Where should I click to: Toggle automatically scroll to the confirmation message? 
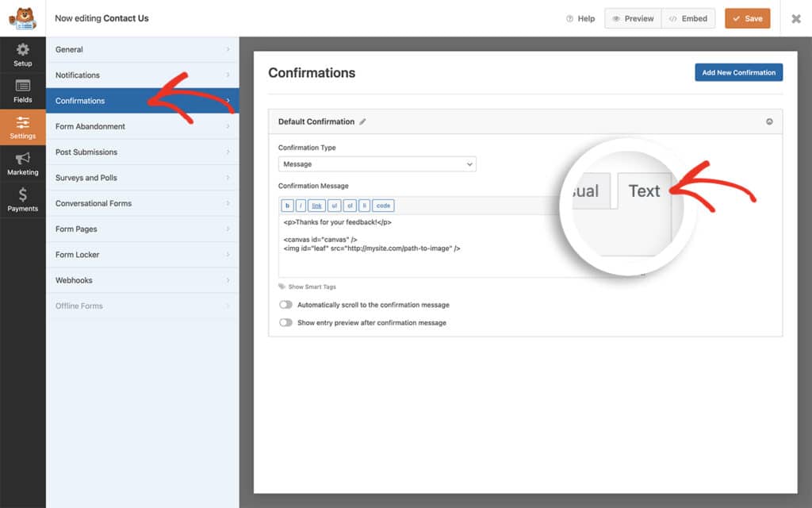coord(285,305)
